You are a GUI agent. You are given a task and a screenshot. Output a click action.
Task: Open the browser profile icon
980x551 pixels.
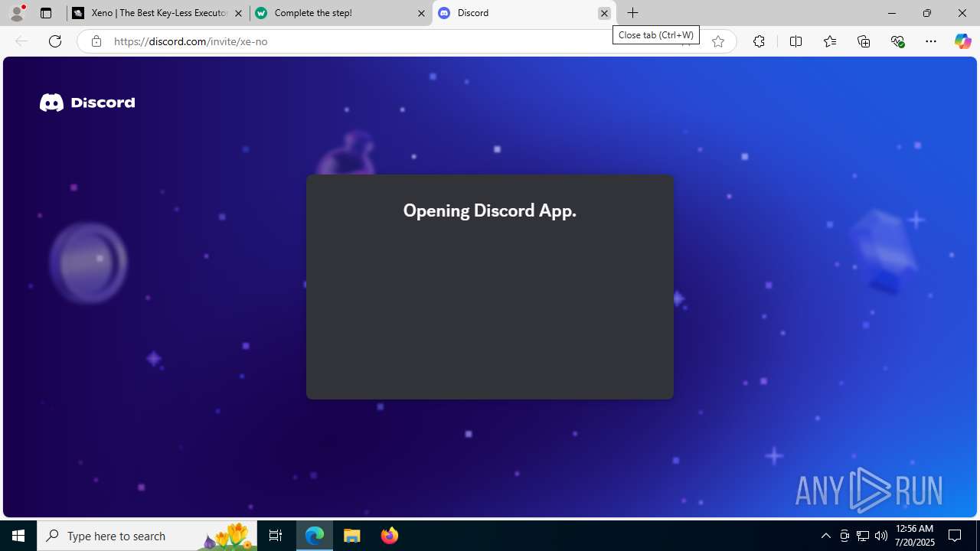click(17, 13)
